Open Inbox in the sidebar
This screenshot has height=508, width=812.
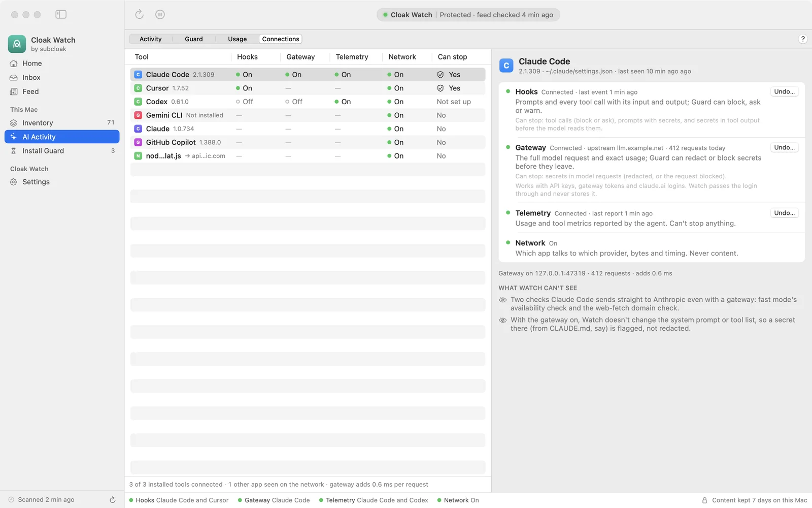point(62,78)
